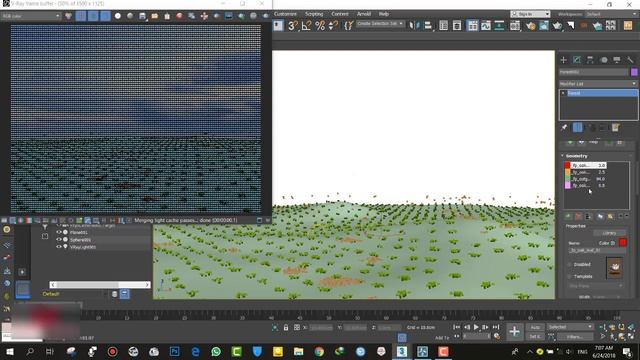Open the RGB color channel dropdown in frame buffer

pos(31,16)
